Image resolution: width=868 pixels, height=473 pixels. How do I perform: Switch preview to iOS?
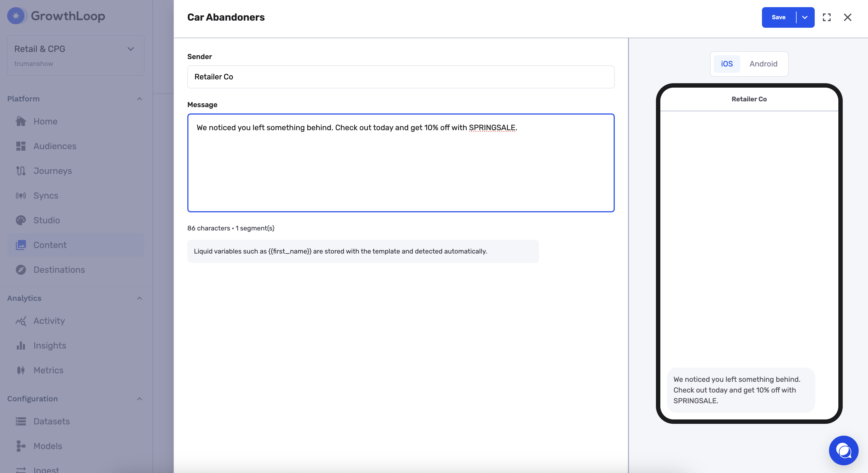(727, 64)
